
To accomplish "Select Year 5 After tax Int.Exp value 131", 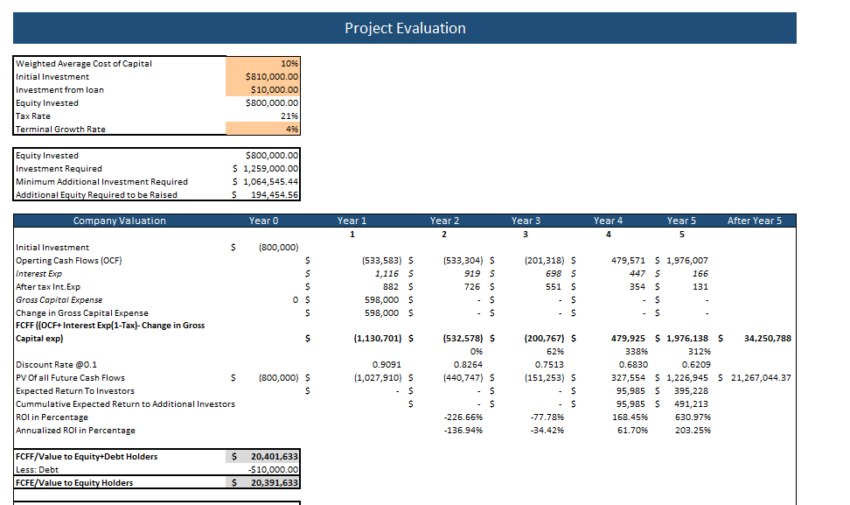I will 700,287.
